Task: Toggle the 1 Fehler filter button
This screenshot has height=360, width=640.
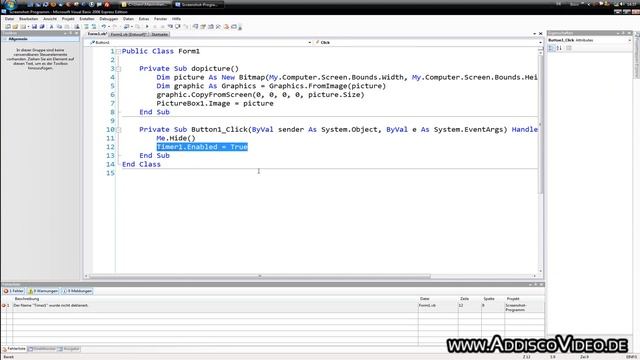Action: tap(14, 291)
